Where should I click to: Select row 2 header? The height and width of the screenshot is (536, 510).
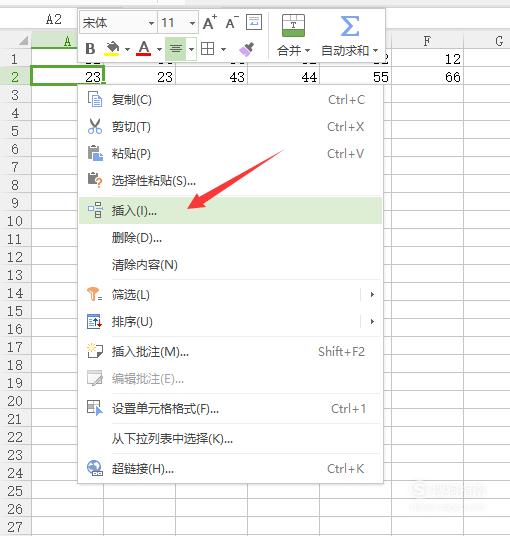[15, 77]
